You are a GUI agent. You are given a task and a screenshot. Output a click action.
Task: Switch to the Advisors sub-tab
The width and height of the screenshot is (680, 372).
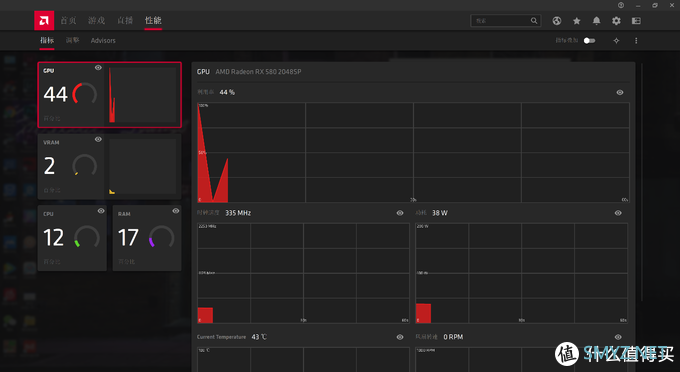click(103, 40)
